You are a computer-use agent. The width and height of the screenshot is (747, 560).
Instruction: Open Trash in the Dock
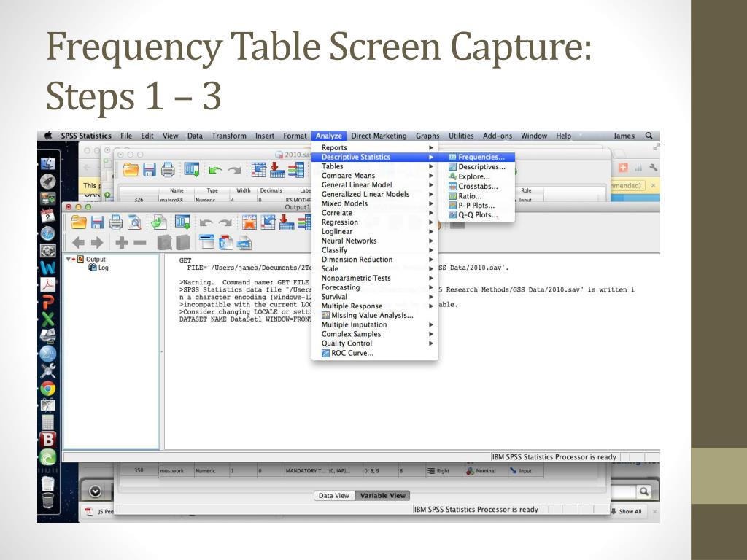[x=48, y=500]
